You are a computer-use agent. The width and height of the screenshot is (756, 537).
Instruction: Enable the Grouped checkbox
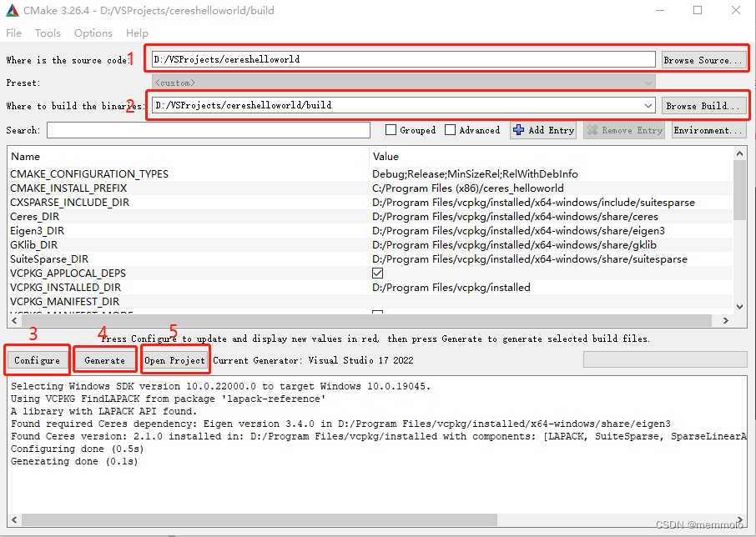point(389,129)
